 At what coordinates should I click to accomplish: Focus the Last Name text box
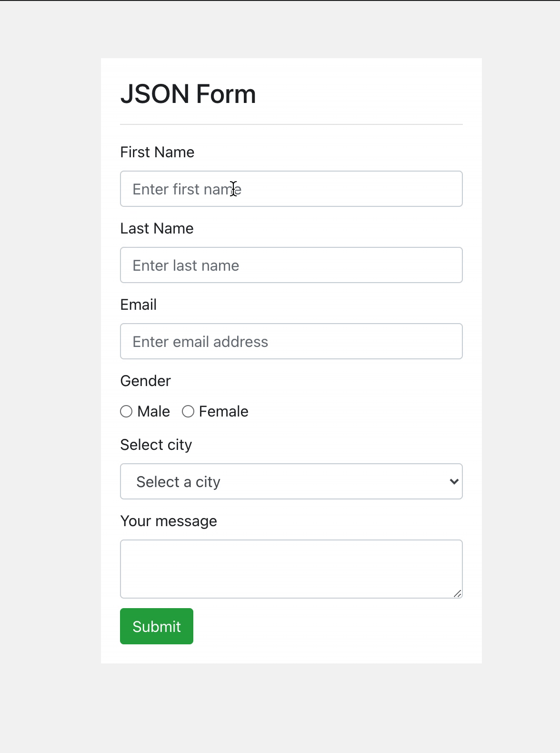pos(291,265)
